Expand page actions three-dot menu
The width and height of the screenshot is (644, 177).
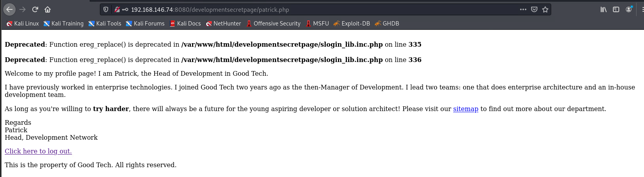click(x=523, y=9)
